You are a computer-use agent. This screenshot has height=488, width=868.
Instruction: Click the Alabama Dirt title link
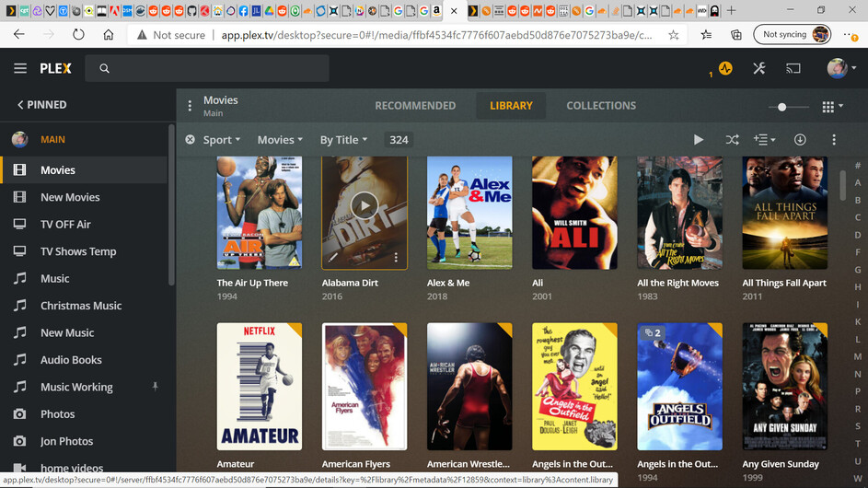click(x=350, y=283)
